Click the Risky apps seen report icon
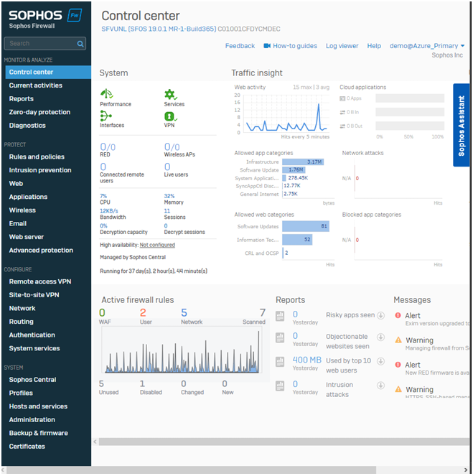473x476 pixels. click(280, 316)
